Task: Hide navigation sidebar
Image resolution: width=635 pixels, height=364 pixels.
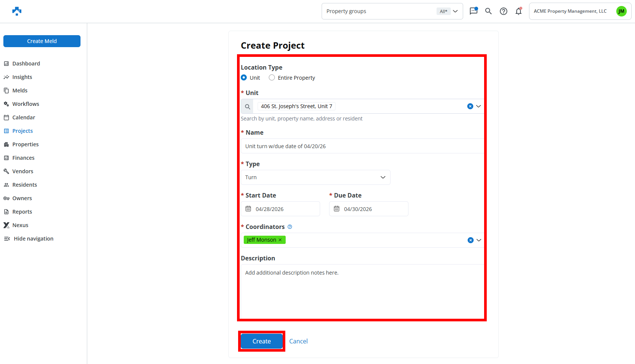Action: pyautogui.click(x=29, y=239)
